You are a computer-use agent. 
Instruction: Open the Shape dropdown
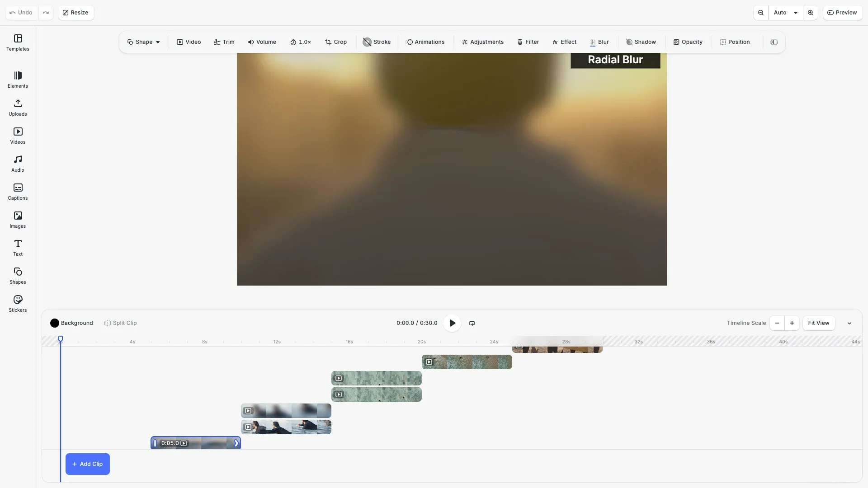[144, 42]
